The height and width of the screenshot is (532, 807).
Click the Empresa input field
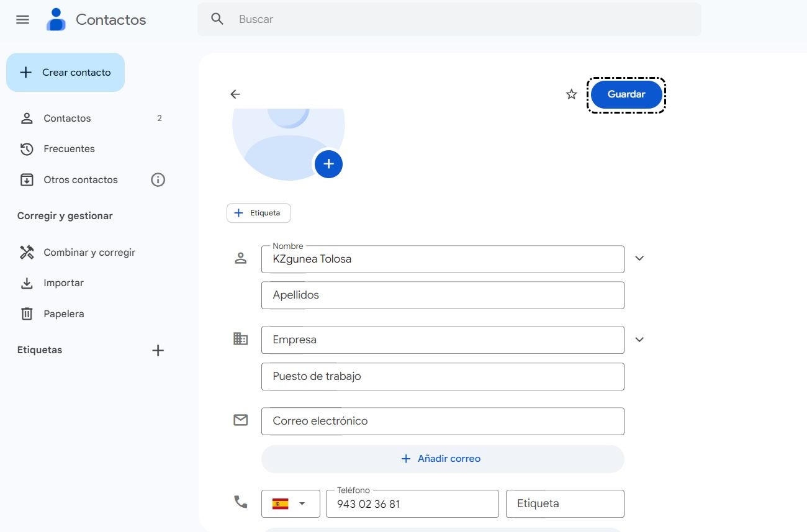click(443, 340)
